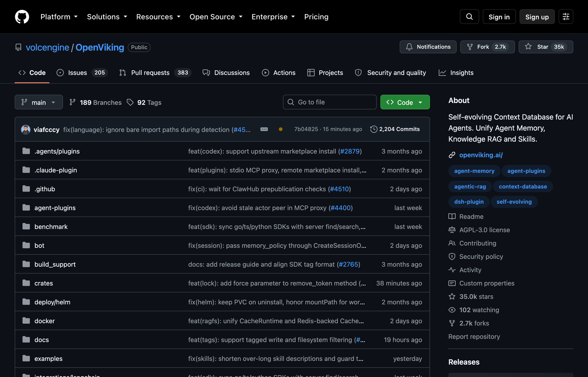This screenshot has width=588, height=377.
Task: Open the Solutions dropdown menu
Action: [x=107, y=17]
